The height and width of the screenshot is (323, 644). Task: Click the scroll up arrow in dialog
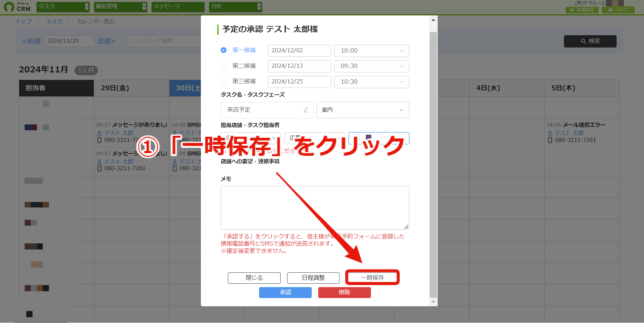tap(433, 20)
